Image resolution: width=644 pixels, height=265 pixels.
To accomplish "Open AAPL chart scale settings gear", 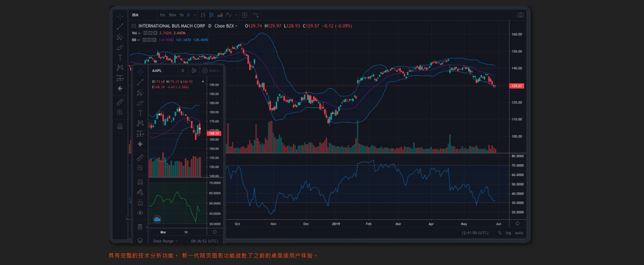I will tap(214, 232).
